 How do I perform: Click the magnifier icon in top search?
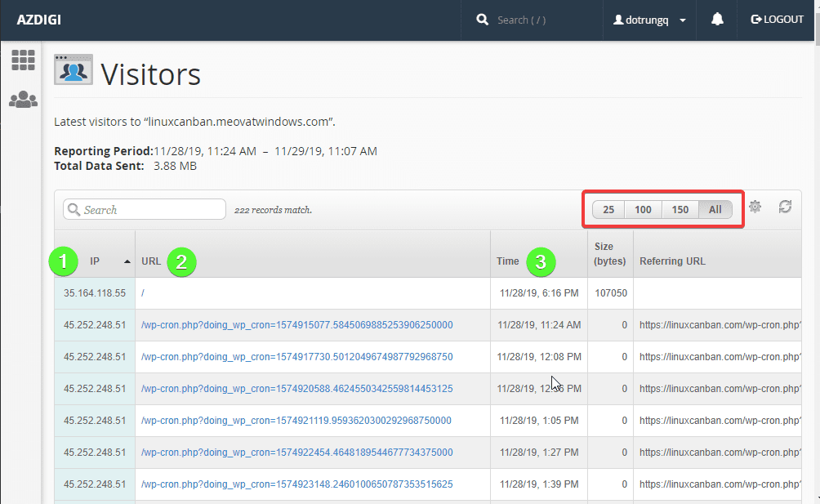coord(483,20)
